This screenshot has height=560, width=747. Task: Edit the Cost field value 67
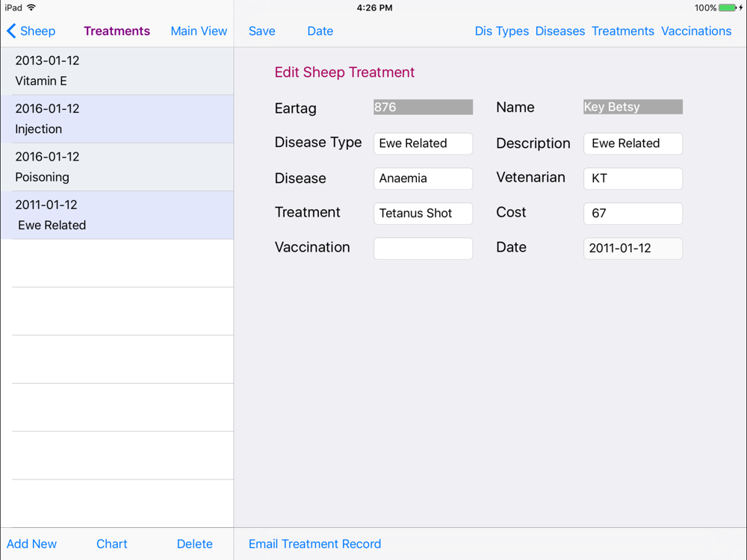coord(633,214)
